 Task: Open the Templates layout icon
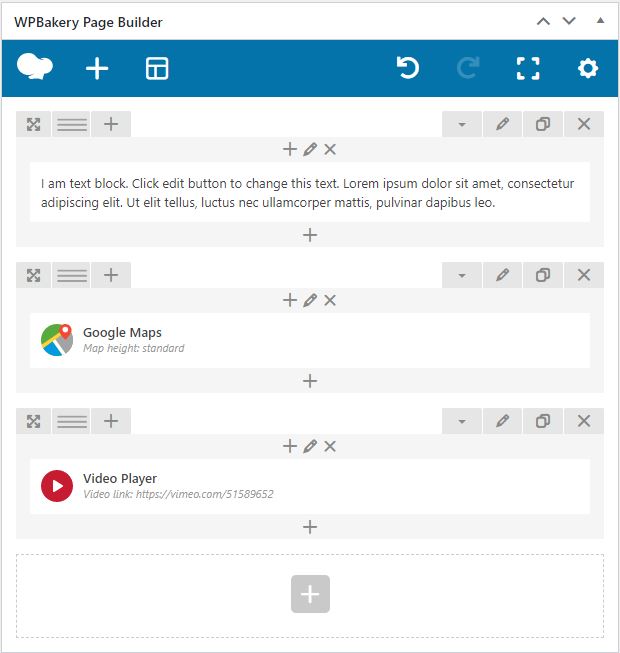pos(157,68)
